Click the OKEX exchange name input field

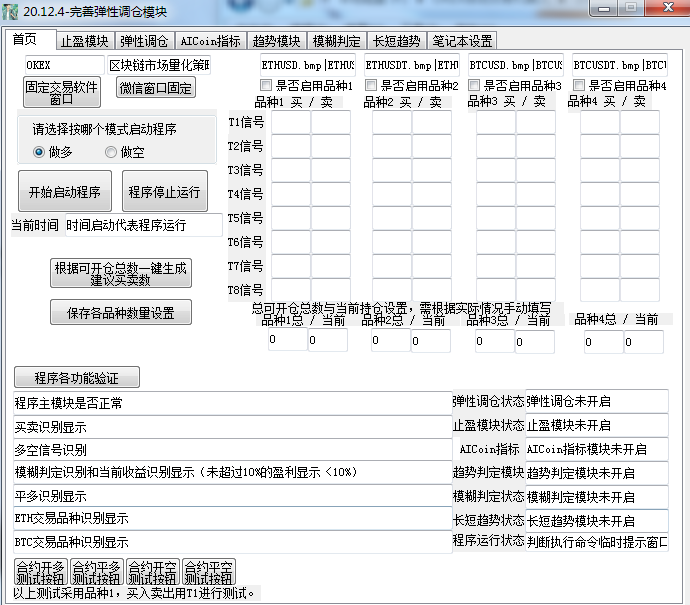click(64, 65)
